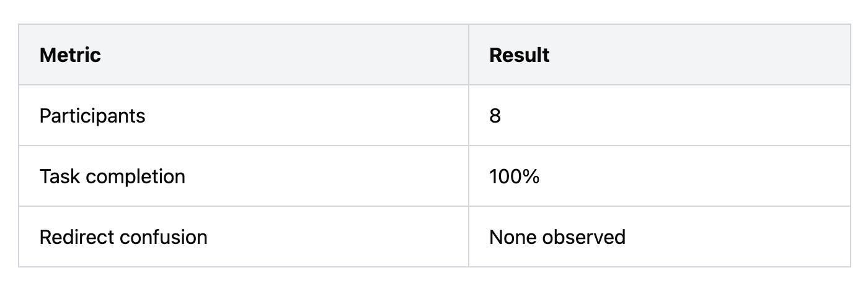Screen dimensions: 868x291
Task: Place cursor after "None observed" text
Action: 626,237
